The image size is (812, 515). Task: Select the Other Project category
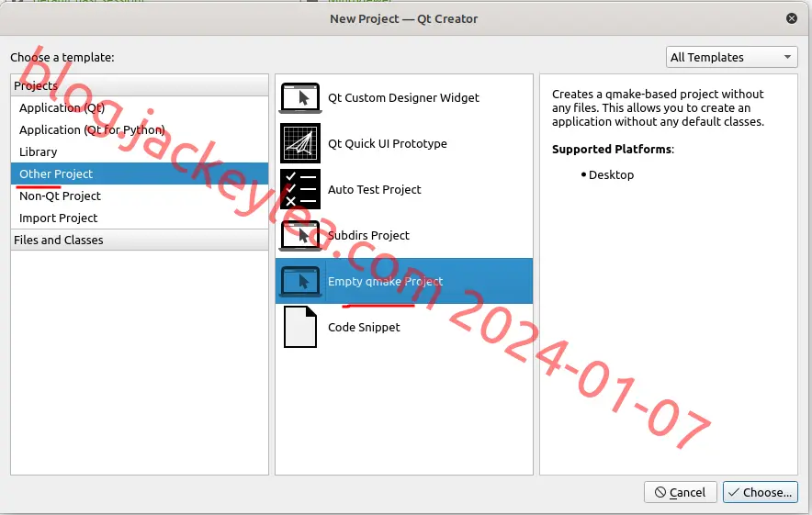[140, 174]
